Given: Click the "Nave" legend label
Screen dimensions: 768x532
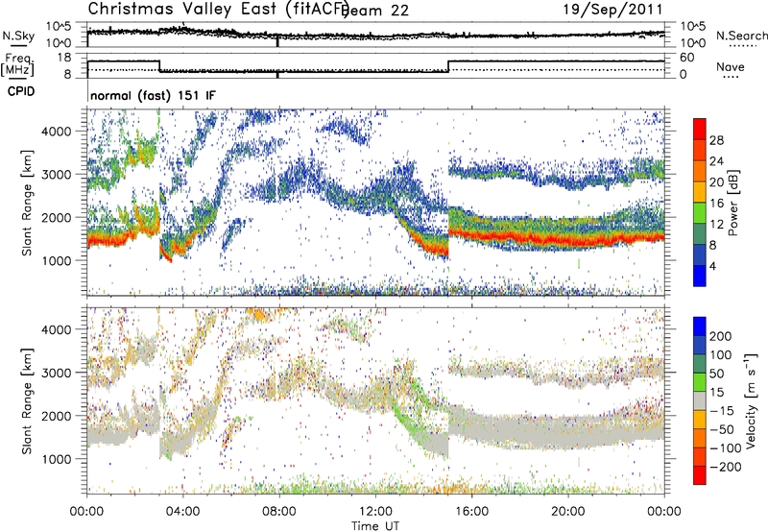Looking at the screenshot, I should pos(731,66).
